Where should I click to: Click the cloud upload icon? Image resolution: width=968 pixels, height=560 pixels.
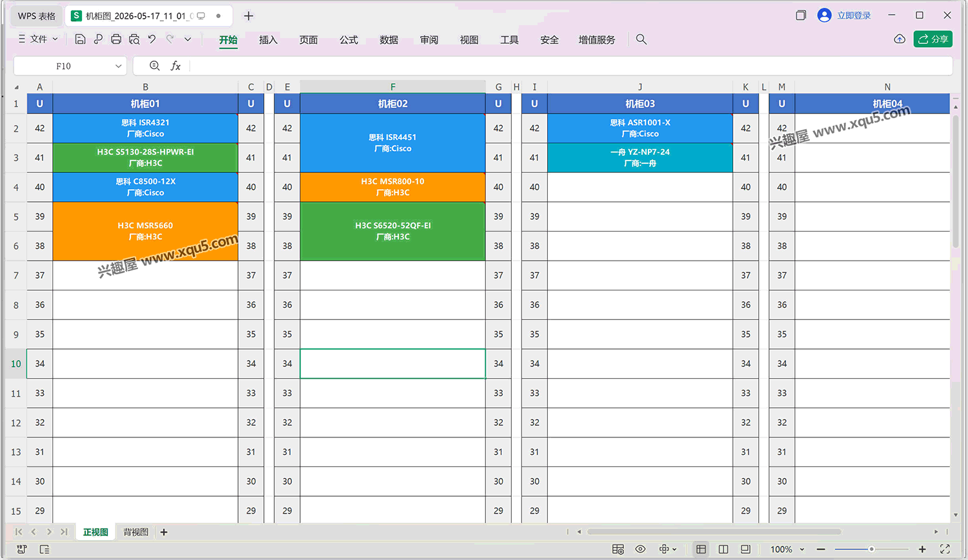pyautogui.click(x=900, y=39)
